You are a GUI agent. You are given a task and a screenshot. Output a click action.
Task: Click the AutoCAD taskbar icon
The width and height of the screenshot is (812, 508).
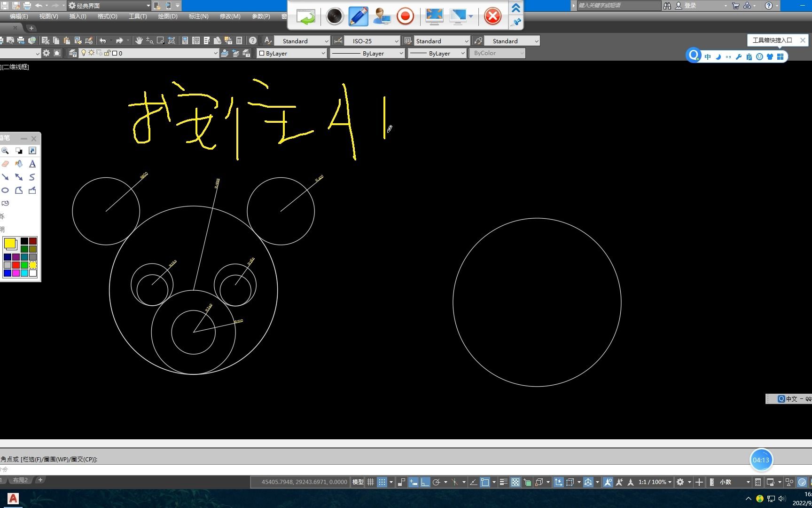tap(13, 499)
